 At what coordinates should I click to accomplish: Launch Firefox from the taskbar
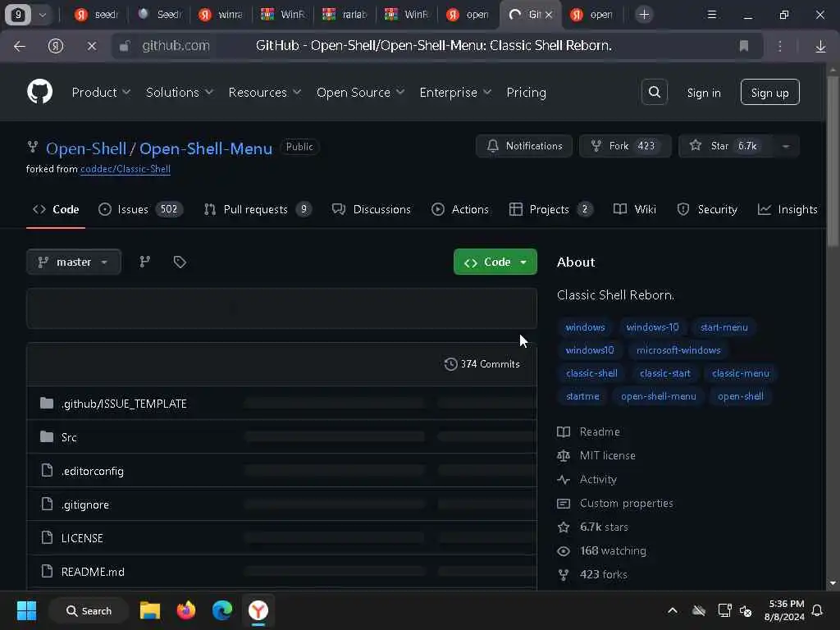(x=186, y=610)
